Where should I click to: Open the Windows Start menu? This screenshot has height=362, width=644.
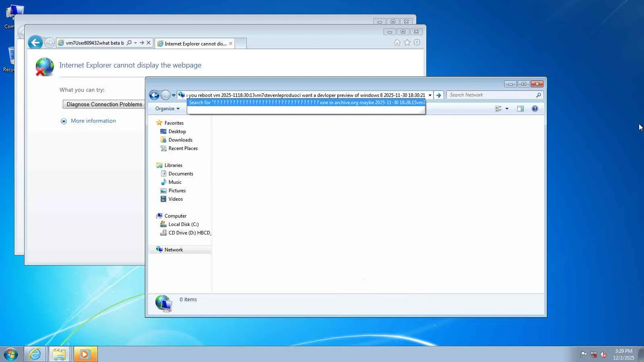coord(11,354)
